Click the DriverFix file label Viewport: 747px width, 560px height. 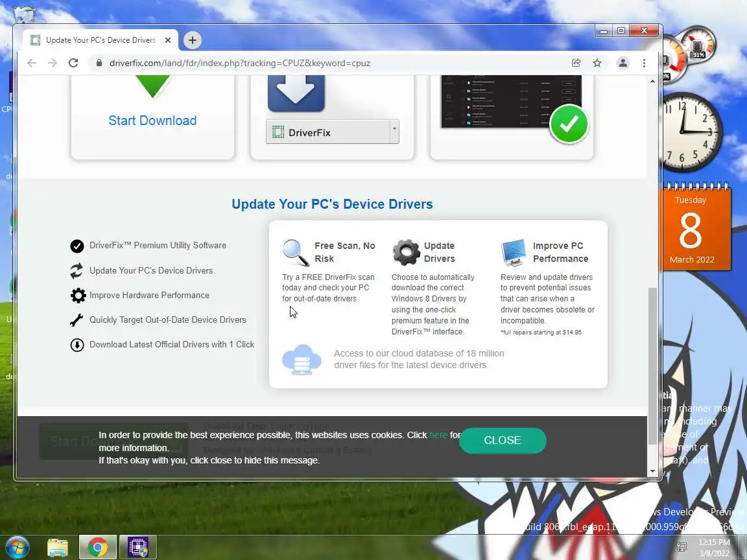(309, 133)
